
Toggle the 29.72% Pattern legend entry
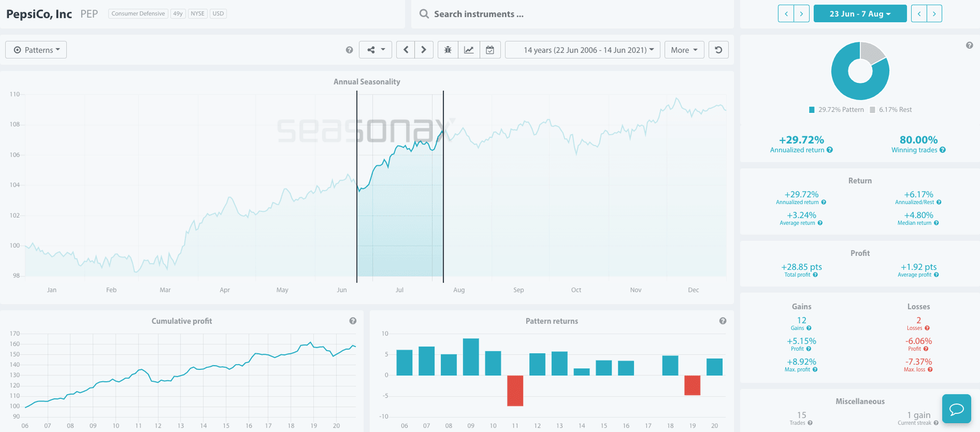(x=836, y=110)
